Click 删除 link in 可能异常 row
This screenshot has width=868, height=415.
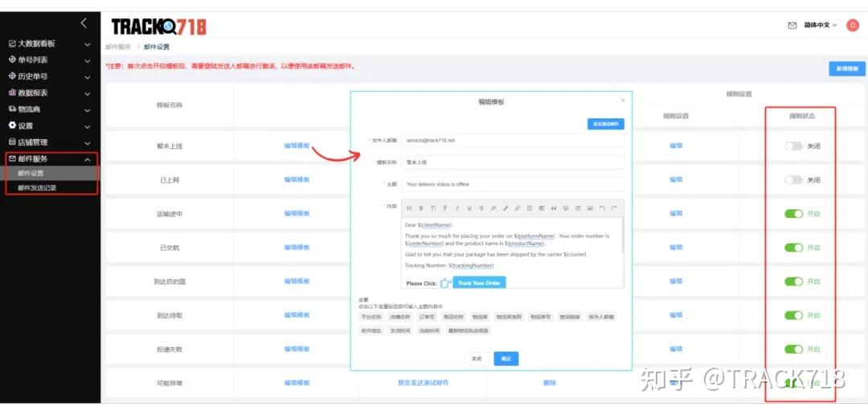[550, 383]
